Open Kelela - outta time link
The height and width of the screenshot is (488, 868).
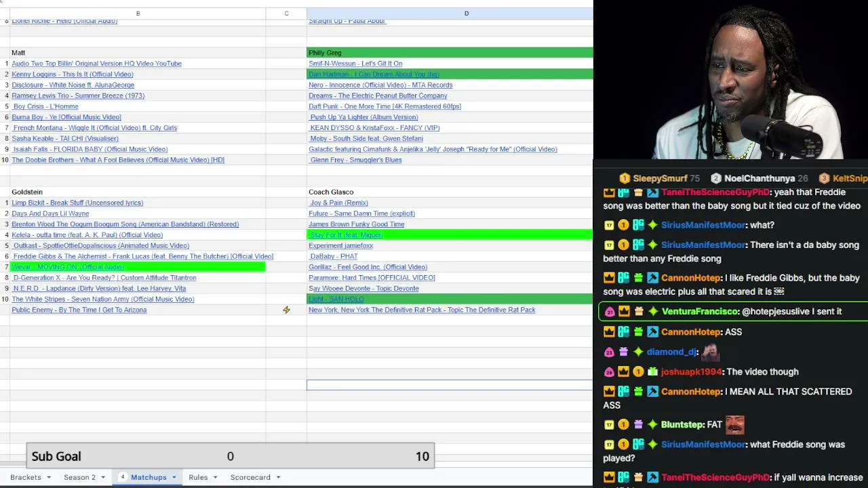pyautogui.click(x=87, y=235)
